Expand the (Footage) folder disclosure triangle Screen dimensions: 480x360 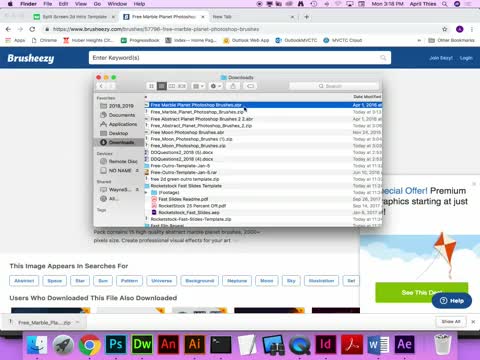(146, 193)
